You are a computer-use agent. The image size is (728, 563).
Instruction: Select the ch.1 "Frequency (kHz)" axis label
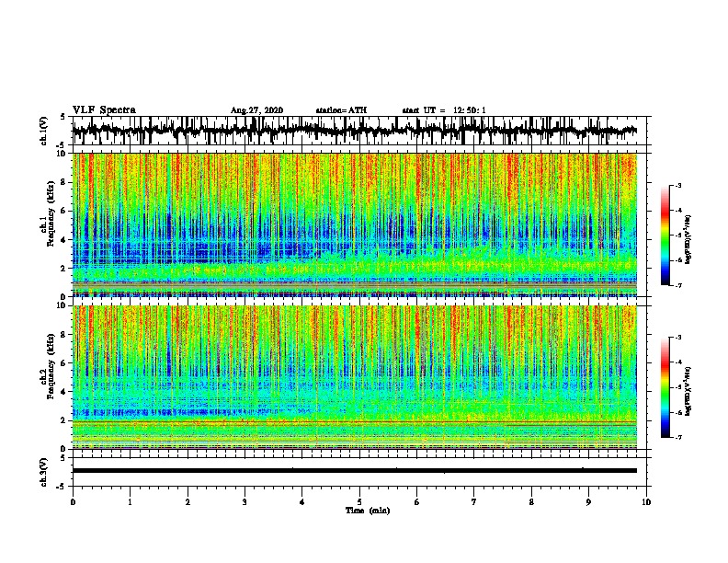[x=51, y=214]
